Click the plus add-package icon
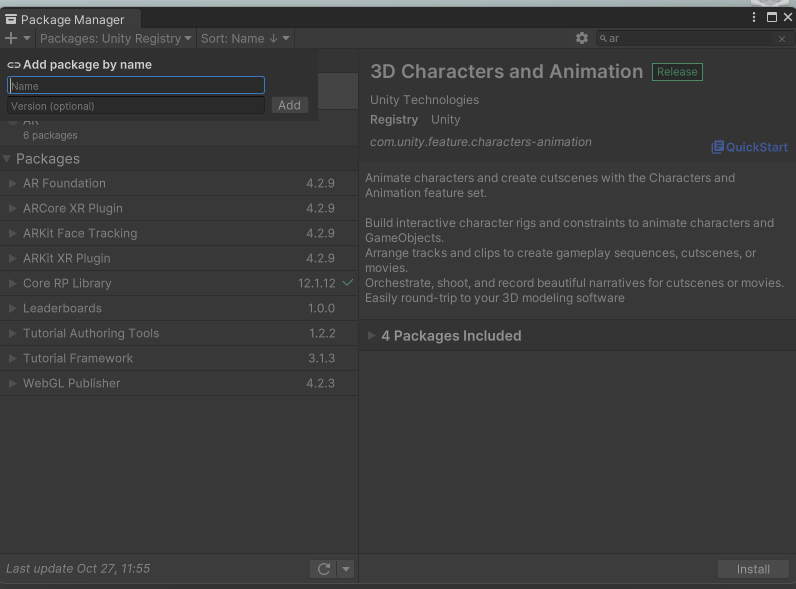This screenshot has width=796, height=589. point(11,38)
